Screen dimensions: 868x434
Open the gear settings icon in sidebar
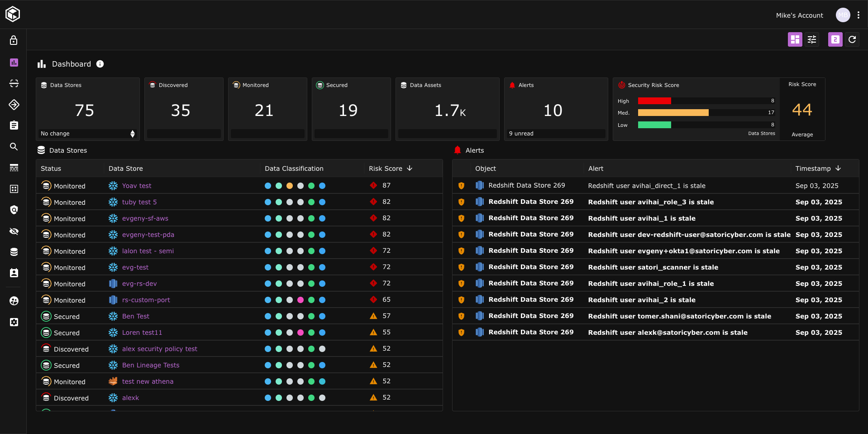pos(14,322)
